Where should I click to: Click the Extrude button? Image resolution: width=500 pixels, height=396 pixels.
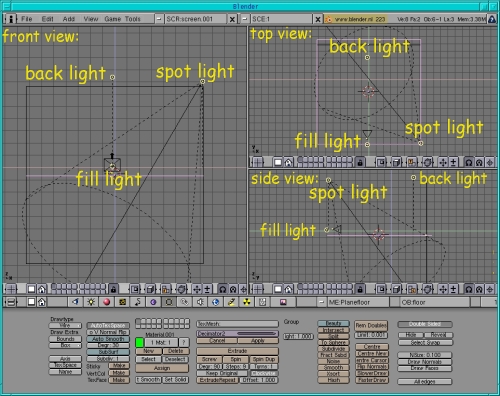tap(237, 351)
